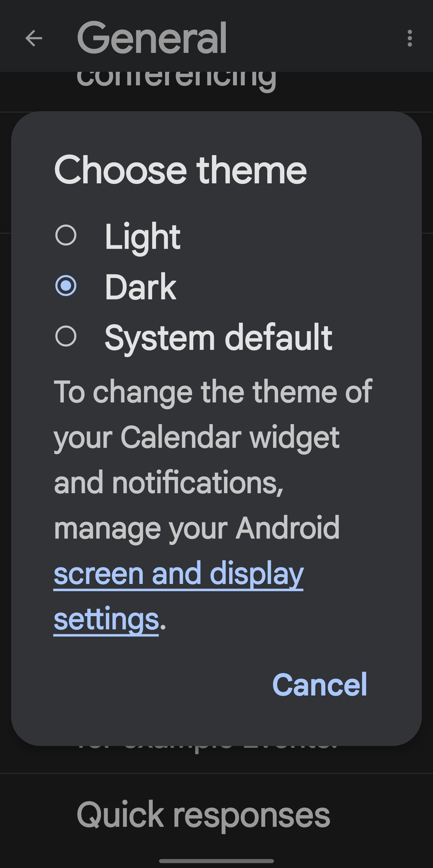
Task: Click the underlined word settings
Action: [106, 619]
